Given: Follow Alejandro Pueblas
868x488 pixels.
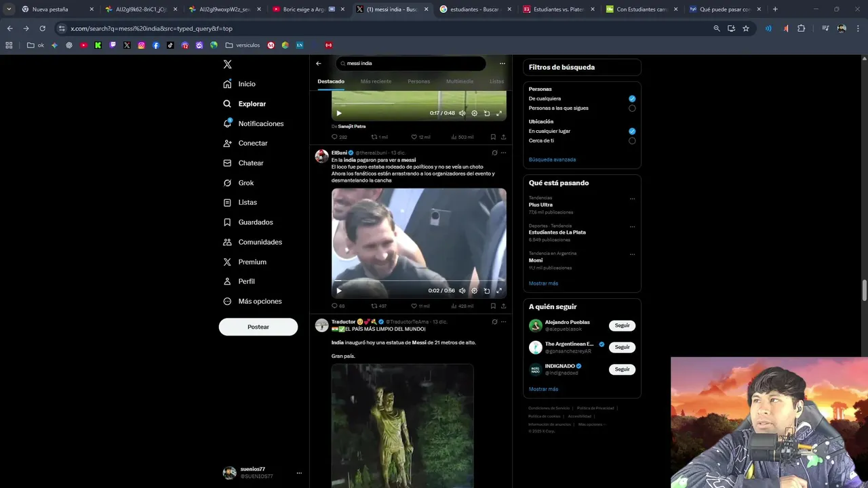Looking at the screenshot, I should [622, 325].
